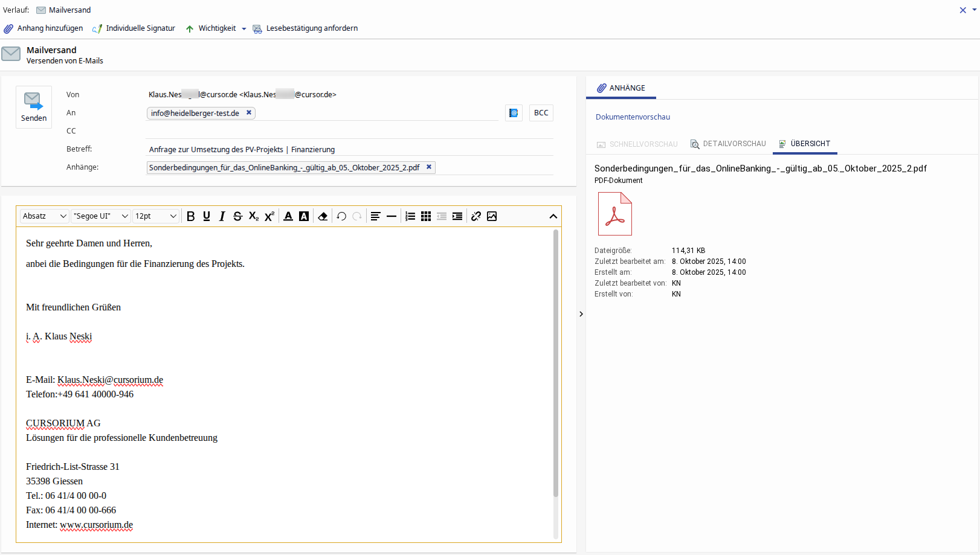Switch to the Detailvorschau tab
This screenshot has height=555, width=980.
pyautogui.click(x=728, y=144)
